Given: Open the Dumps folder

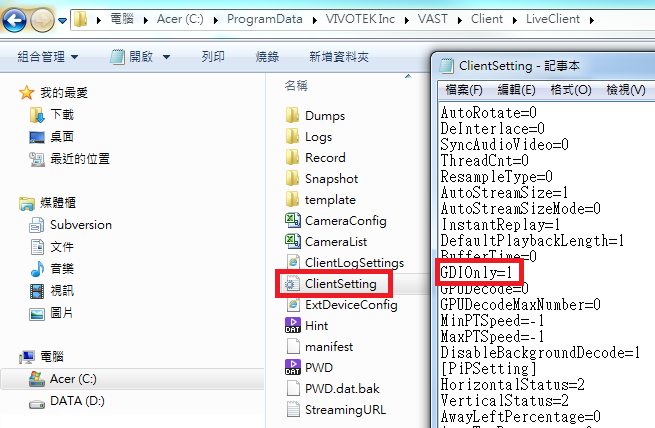Looking at the screenshot, I should [x=324, y=116].
